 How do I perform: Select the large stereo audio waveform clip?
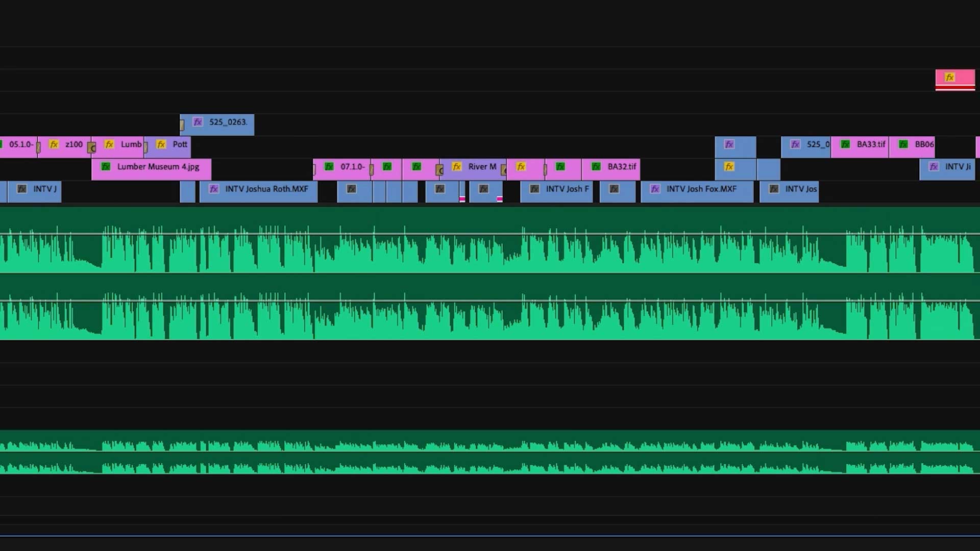pyautogui.click(x=490, y=273)
